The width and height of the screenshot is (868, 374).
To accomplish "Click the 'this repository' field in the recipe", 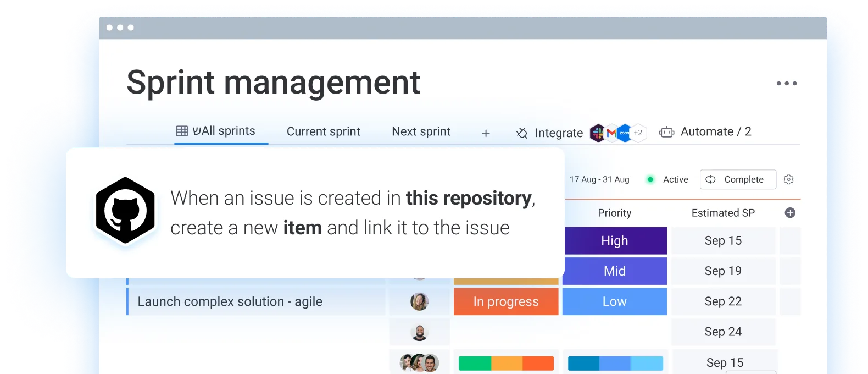I will coord(469,198).
